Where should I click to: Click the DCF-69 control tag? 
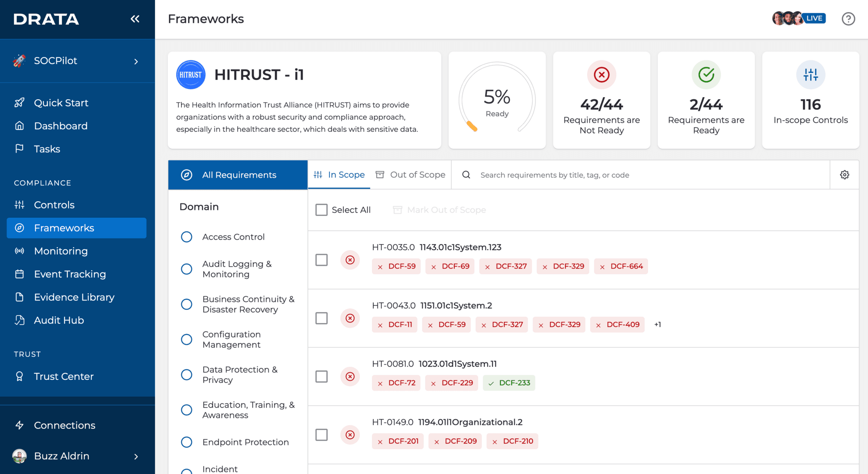[x=450, y=266]
